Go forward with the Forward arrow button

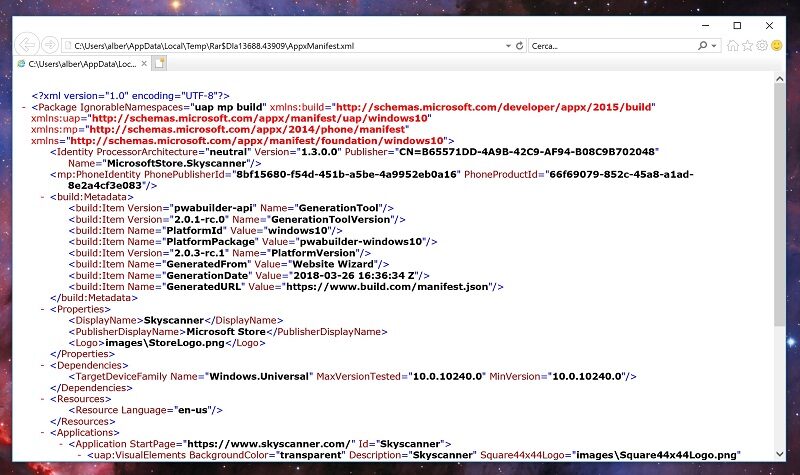point(50,45)
